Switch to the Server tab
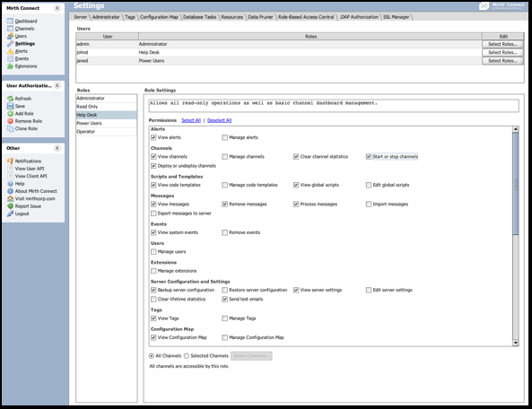 81,17
